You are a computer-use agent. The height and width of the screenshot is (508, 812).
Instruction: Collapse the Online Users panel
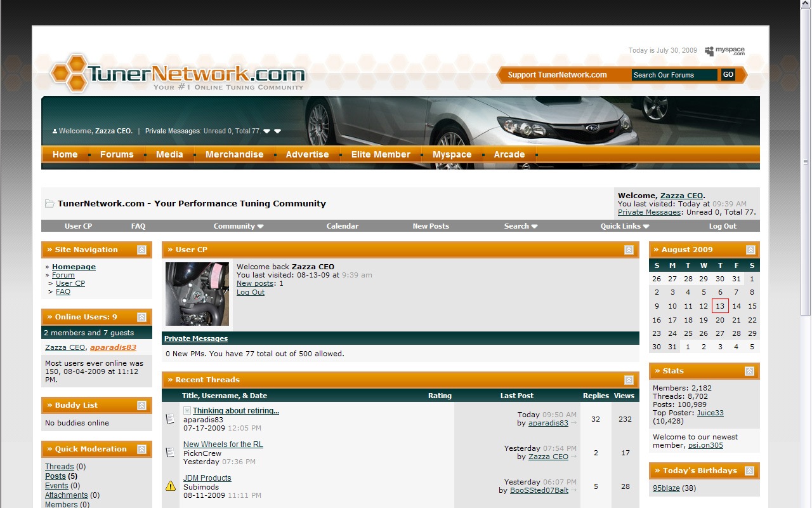(x=141, y=317)
